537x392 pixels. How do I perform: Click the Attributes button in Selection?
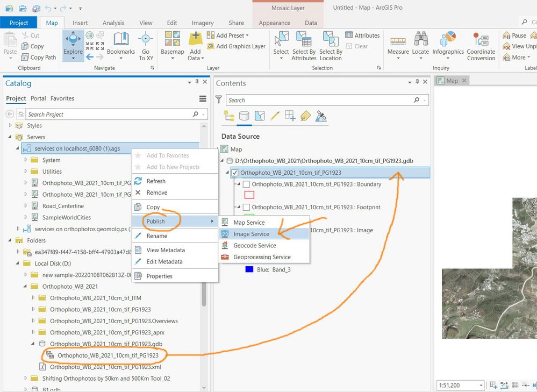tap(362, 35)
